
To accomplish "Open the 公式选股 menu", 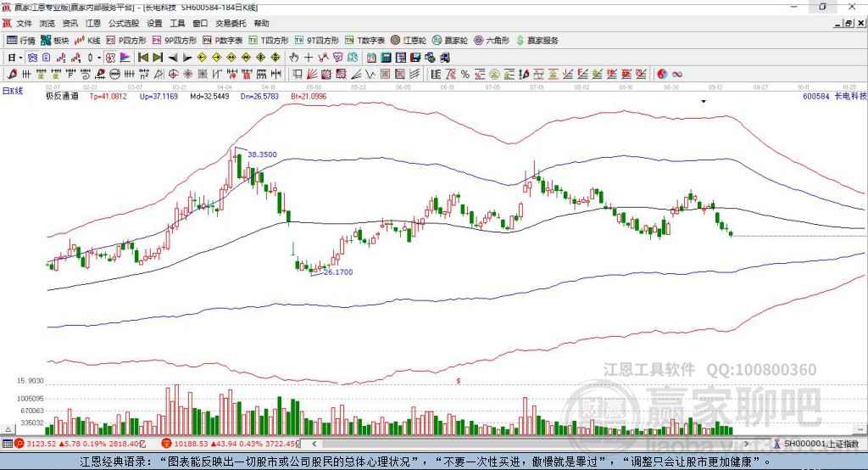I will [x=124, y=23].
